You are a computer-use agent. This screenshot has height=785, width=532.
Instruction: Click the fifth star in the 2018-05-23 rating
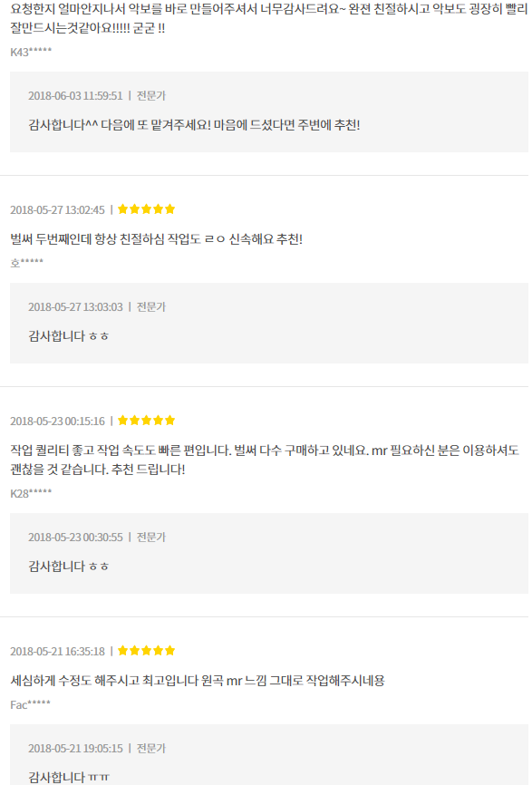click(x=169, y=421)
